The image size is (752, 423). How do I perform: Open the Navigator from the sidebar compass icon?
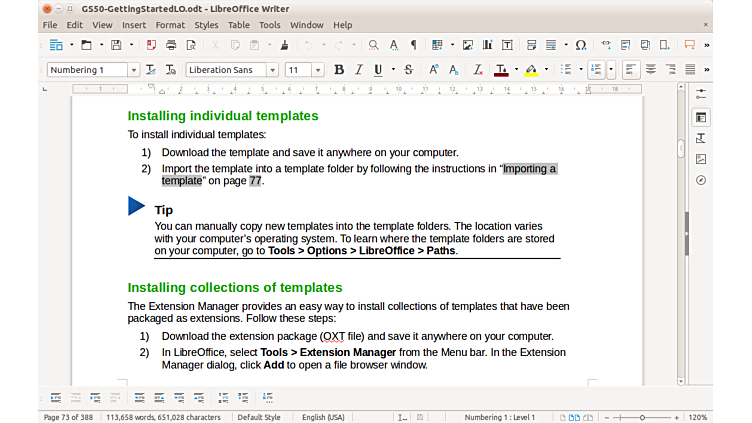[701, 180]
